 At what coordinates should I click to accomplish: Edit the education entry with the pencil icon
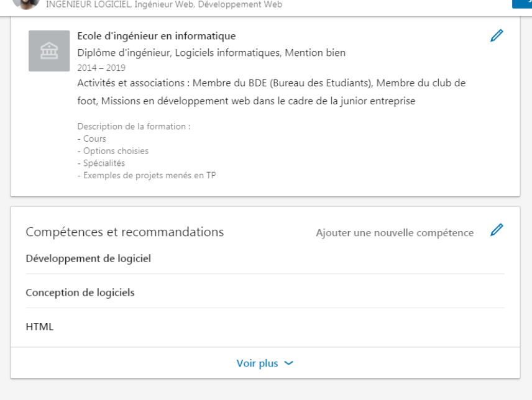[x=497, y=35]
